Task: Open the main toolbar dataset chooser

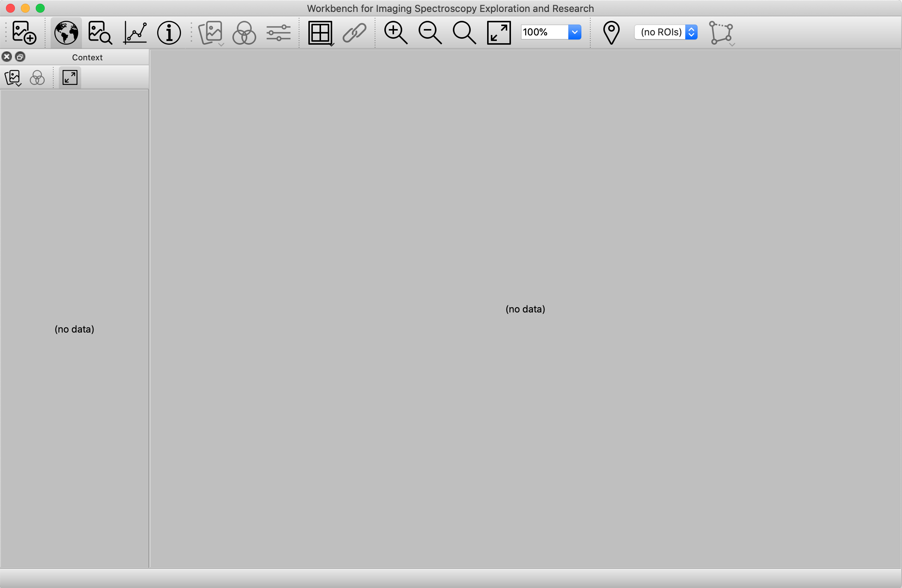Action: 211,32
